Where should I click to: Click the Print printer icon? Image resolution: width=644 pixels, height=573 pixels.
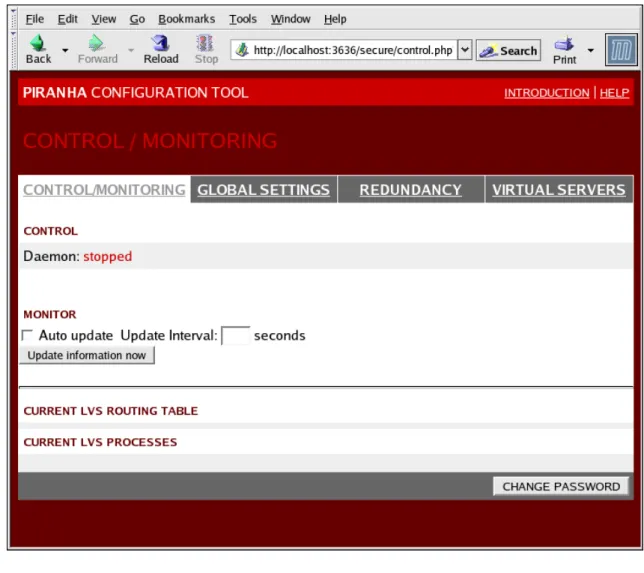[x=564, y=44]
